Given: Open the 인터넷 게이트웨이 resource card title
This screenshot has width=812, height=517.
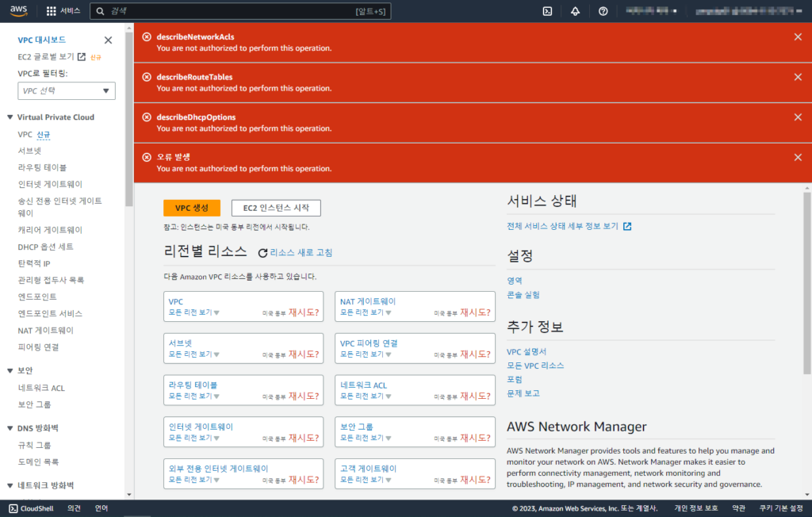Looking at the screenshot, I should (x=201, y=427).
